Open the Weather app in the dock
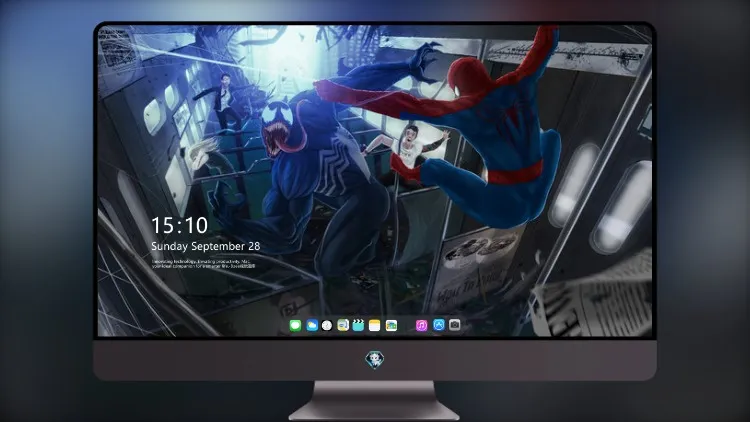Screen dimensions: 750x422 pos(312,326)
